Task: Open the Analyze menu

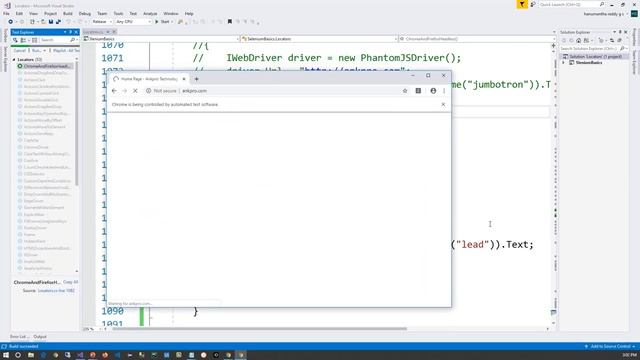Action: [x=150, y=13]
